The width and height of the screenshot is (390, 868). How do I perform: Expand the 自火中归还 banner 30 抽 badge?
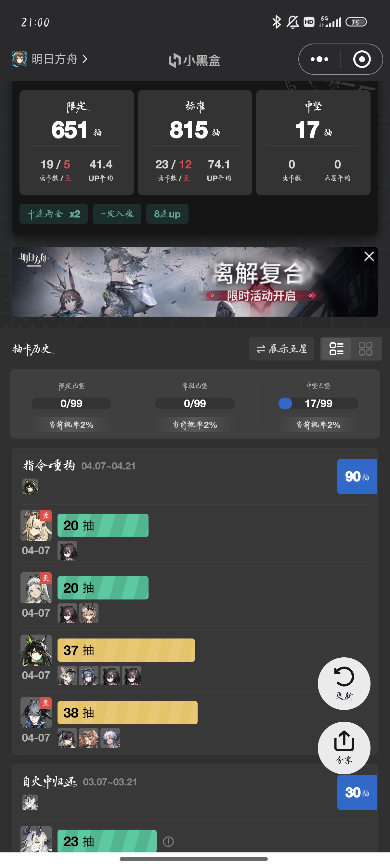pyautogui.click(x=357, y=792)
